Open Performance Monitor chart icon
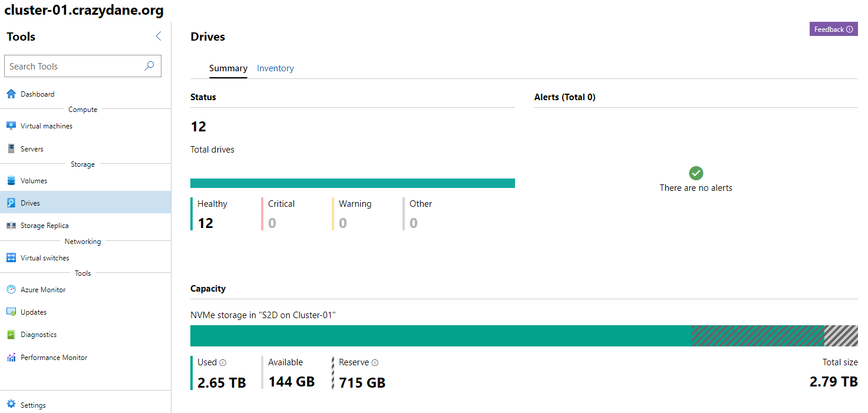 [x=11, y=357]
